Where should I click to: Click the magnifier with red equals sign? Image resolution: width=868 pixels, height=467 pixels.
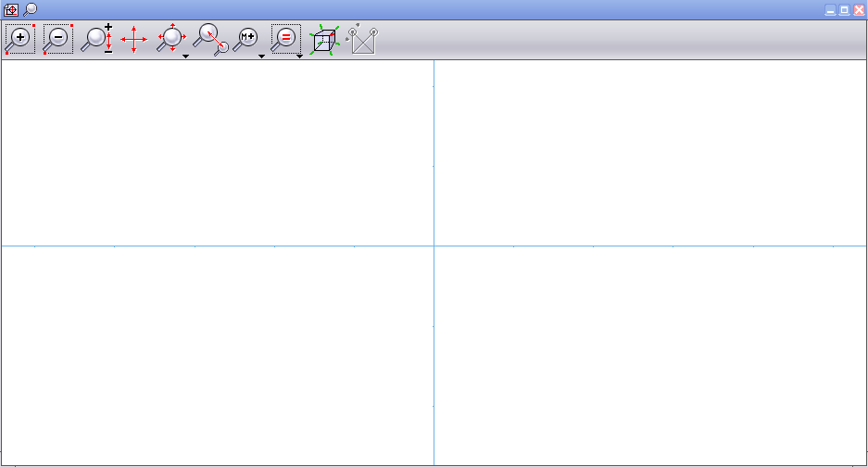284,39
